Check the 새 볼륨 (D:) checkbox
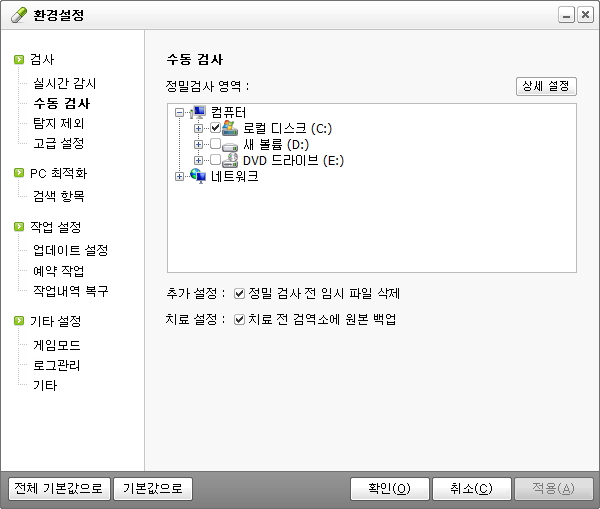This screenshot has height=509, width=600. click(x=215, y=144)
